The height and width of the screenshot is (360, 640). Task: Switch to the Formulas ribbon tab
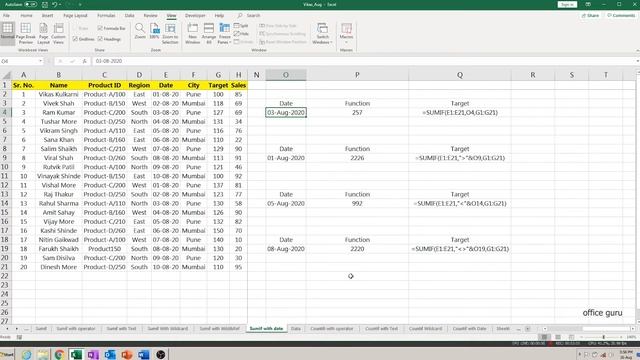pyautogui.click(x=106, y=16)
